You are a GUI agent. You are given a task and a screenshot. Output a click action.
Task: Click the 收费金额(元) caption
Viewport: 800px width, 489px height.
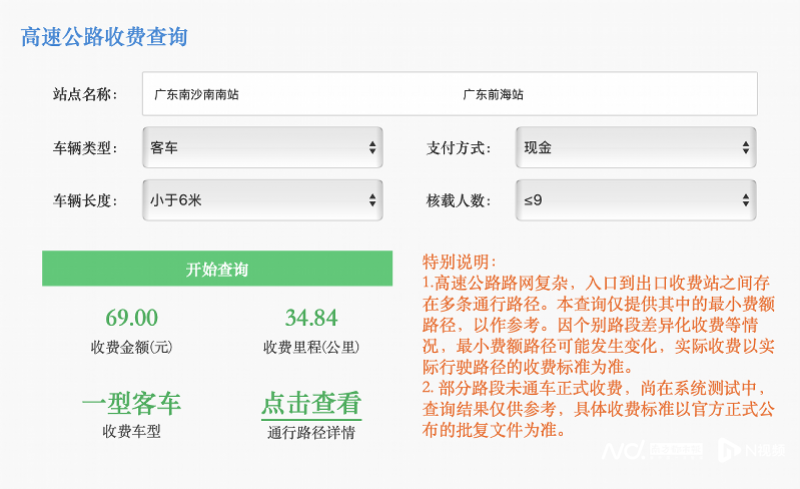coord(132,348)
